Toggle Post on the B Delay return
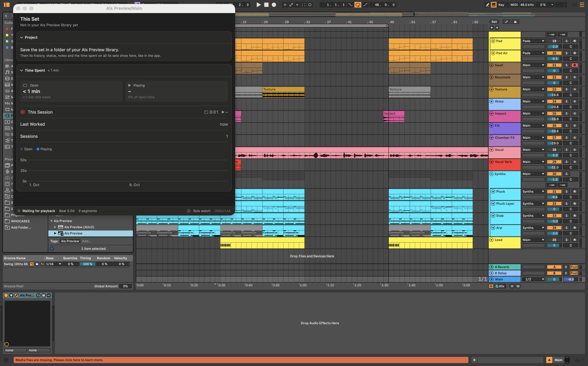Image resolution: width=588 pixels, height=366 pixels. (574, 273)
